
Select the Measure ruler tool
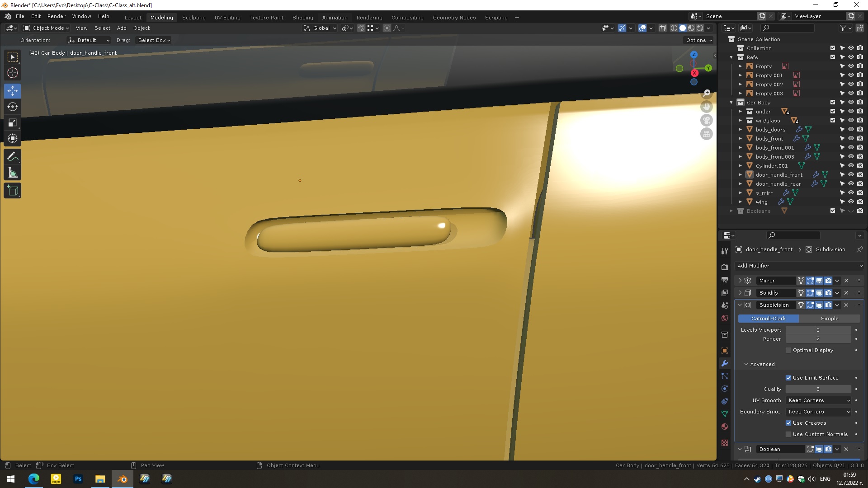click(x=13, y=173)
